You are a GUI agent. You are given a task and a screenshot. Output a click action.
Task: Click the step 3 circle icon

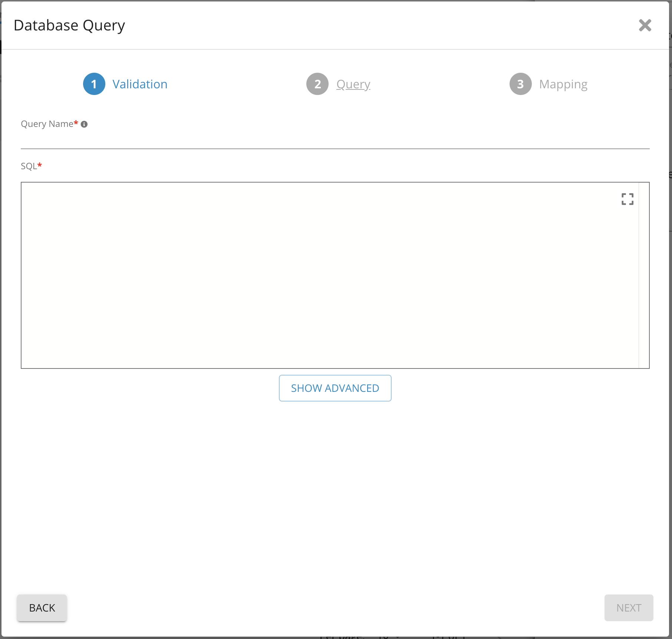(520, 84)
